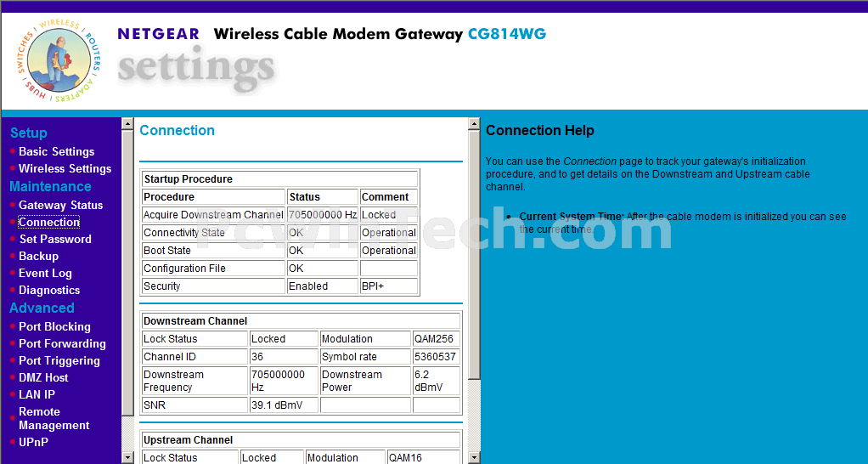Click the Configuration File cell
Image resolution: width=868 pixels, height=464 pixels.
pos(214,268)
